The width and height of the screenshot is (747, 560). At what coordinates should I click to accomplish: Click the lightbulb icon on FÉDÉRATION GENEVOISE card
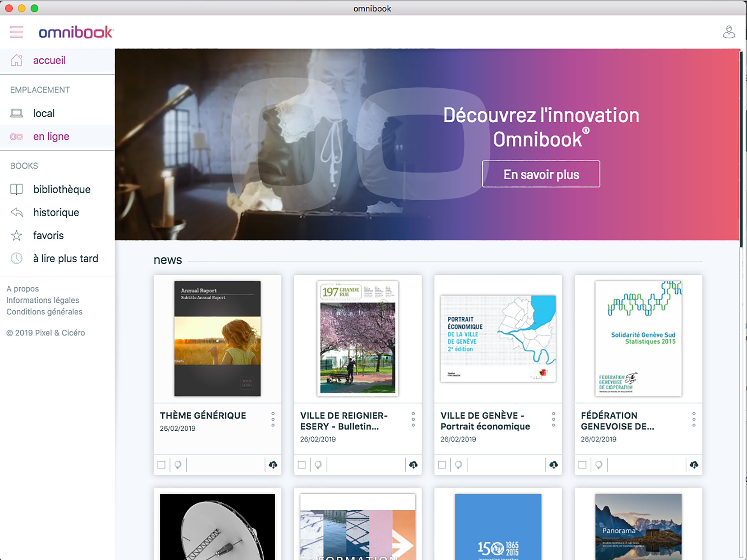(599, 465)
